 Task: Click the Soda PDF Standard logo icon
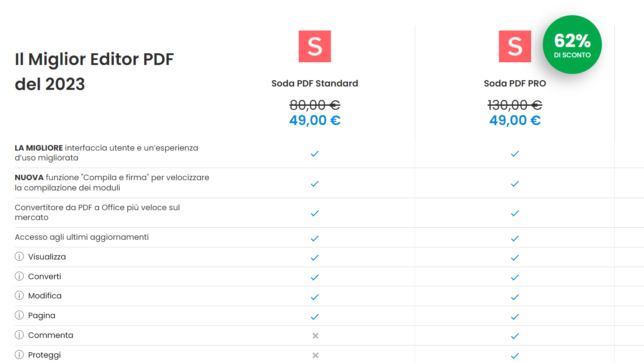coord(314,46)
